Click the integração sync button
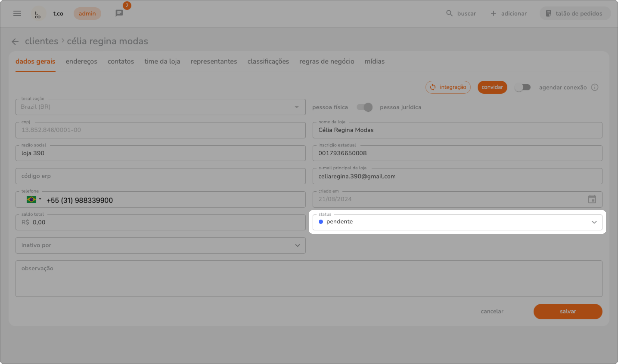Screen dimensions: 618x364 click(448, 87)
